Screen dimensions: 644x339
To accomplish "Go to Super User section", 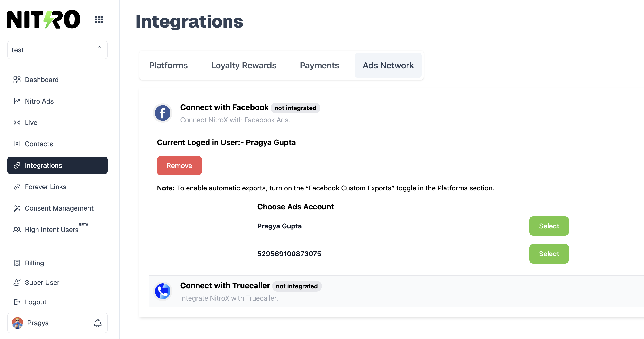I will pyautogui.click(x=57, y=282).
